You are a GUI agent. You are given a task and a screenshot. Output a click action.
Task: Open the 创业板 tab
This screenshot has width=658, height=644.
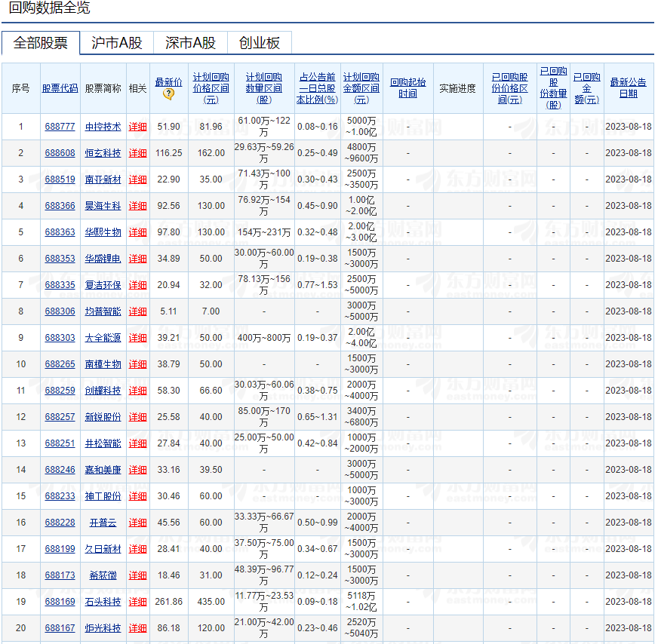[259, 43]
